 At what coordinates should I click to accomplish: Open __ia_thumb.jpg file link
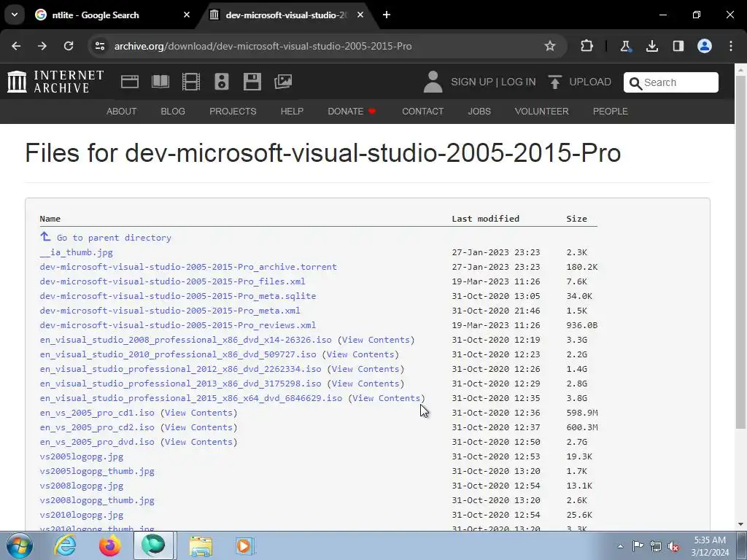click(76, 252)
